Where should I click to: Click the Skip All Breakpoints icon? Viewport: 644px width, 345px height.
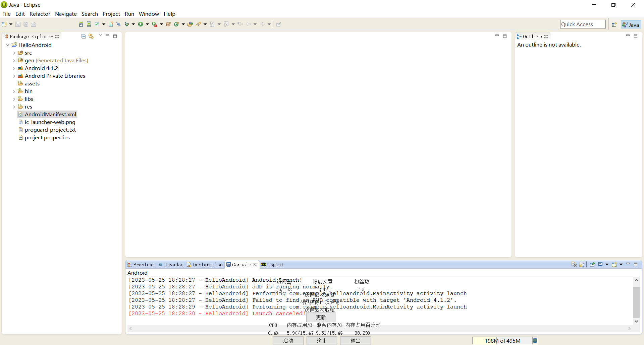[118, 24]
